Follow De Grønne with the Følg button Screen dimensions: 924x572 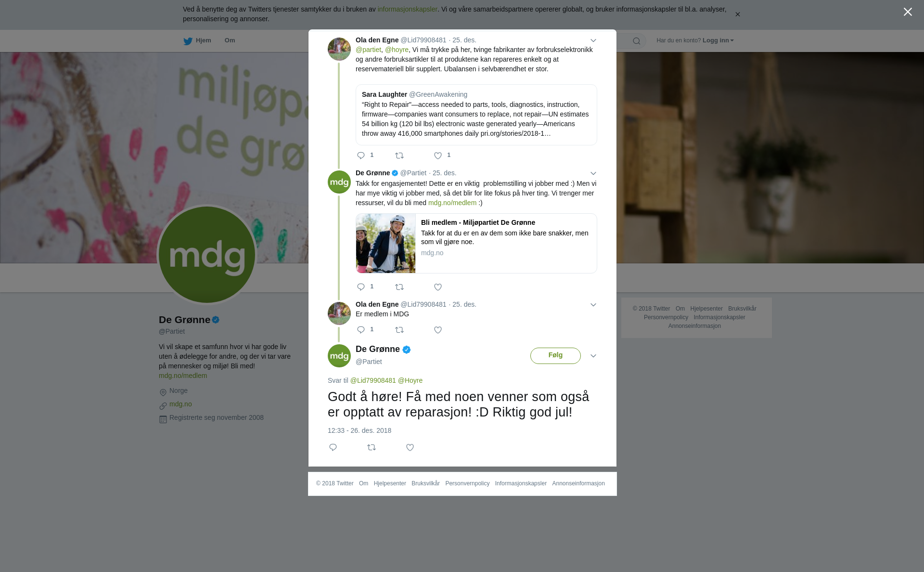tap(555, 356)
